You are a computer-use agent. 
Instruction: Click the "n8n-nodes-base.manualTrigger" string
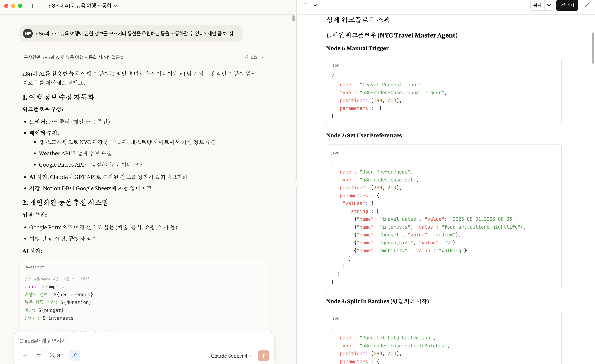(x=402, y=93)
